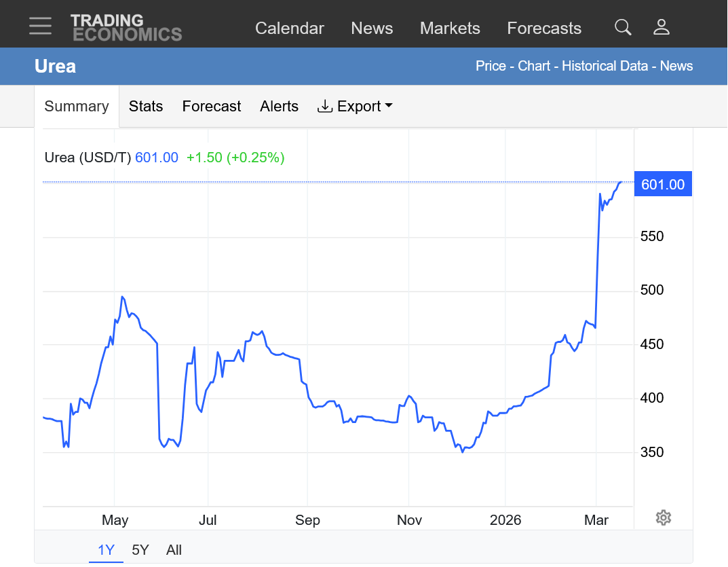Screen dimensions: 728x567
Task: Click the Trading Economics logo
Action: click(x=126, y=27)
